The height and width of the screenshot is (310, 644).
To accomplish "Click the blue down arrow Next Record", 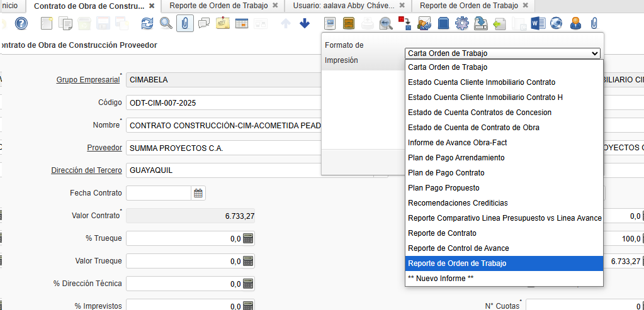I will 305,24.
